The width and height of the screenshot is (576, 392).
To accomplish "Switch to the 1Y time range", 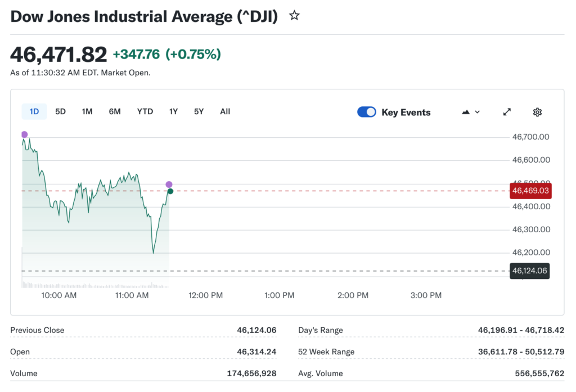I will click(173, 112).
